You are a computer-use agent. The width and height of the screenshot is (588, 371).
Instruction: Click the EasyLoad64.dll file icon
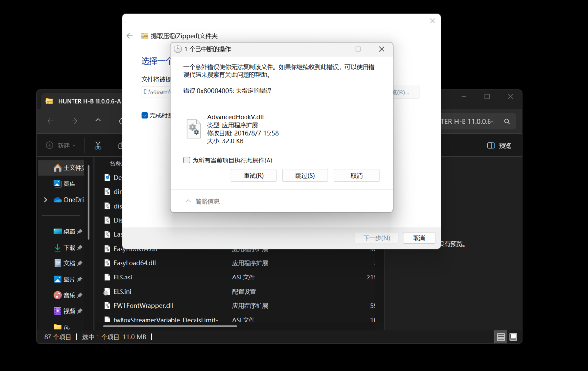pos(107,263)
